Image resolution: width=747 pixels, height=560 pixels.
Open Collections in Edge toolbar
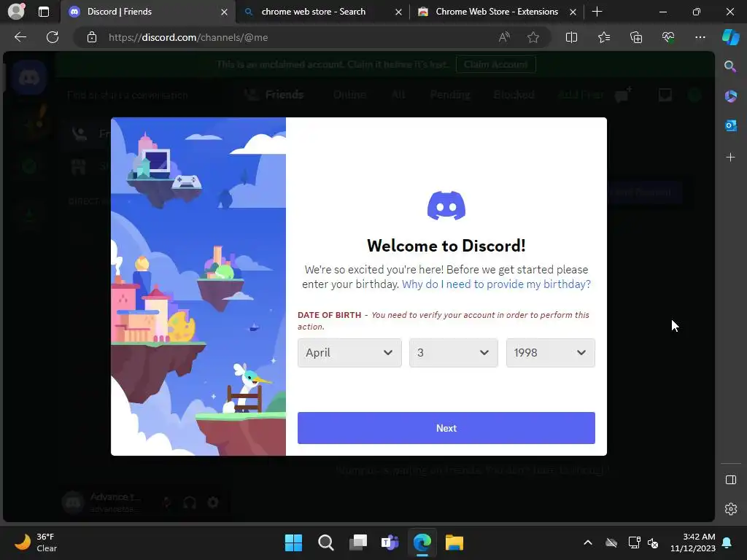click(636, 37)
